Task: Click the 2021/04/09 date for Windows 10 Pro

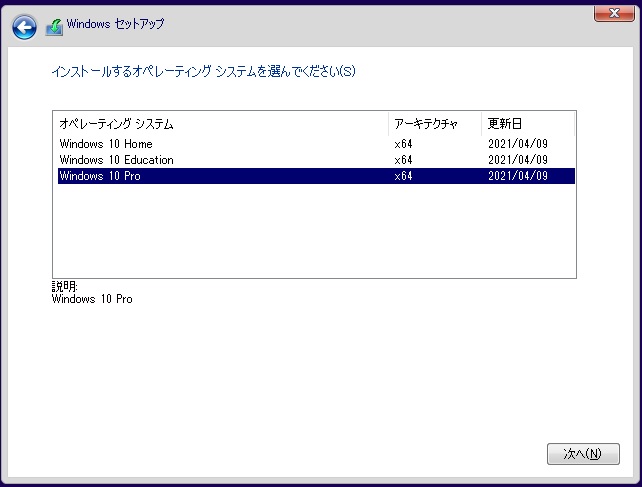Action: (518, 176)
